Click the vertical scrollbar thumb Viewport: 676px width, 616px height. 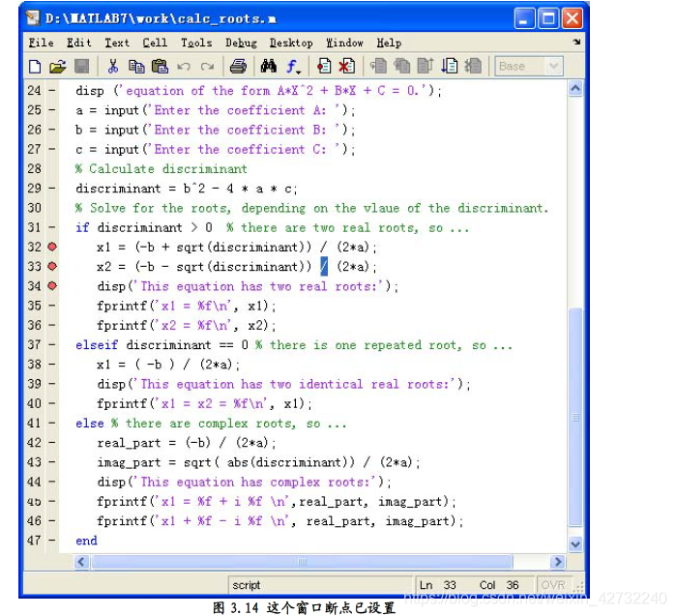tap(575, 417)
